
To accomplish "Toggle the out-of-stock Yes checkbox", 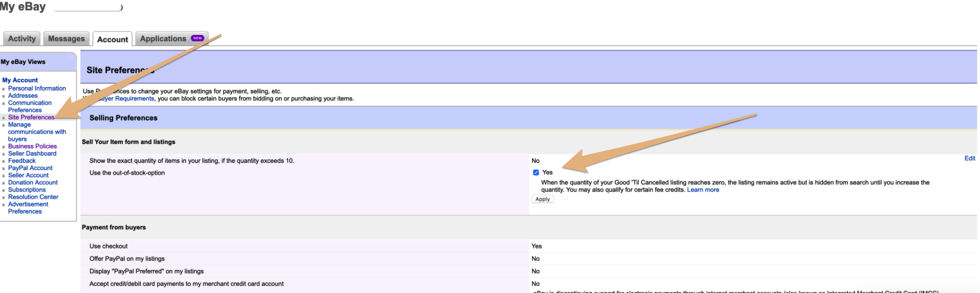I will click(536, 173).
